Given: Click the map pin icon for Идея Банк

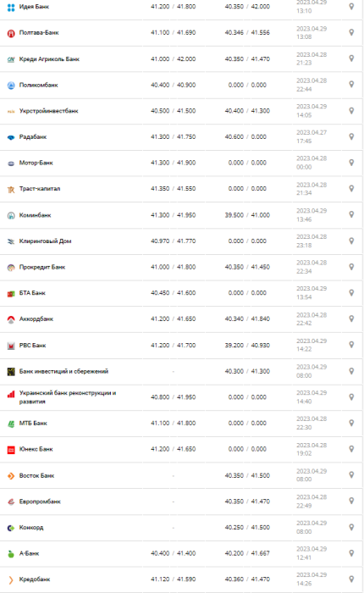Looking at the screenshot, I should click(351, 7).
